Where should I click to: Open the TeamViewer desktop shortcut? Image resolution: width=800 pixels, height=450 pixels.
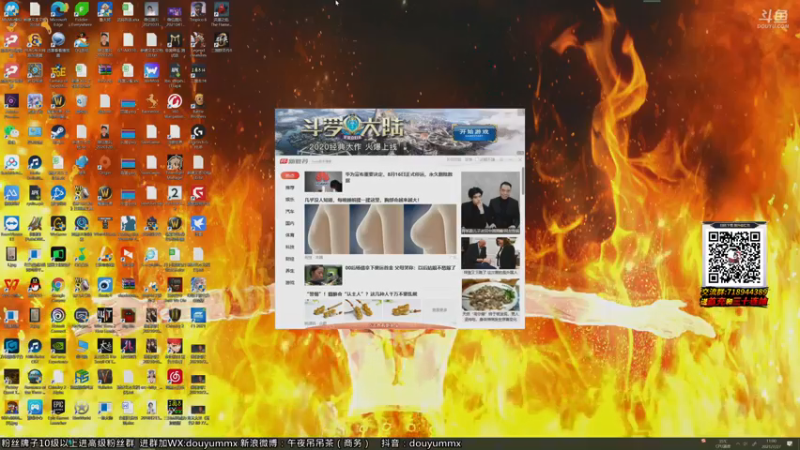click(x=11, y=224)
